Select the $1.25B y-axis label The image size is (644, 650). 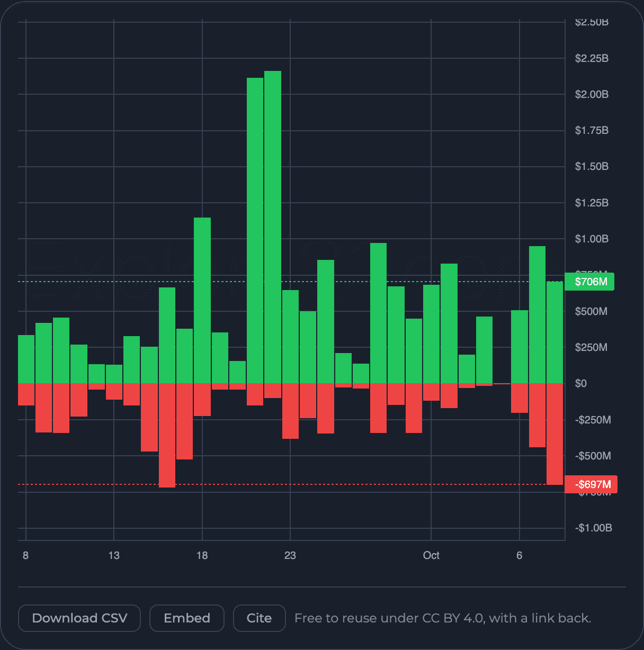coord(592,203)
